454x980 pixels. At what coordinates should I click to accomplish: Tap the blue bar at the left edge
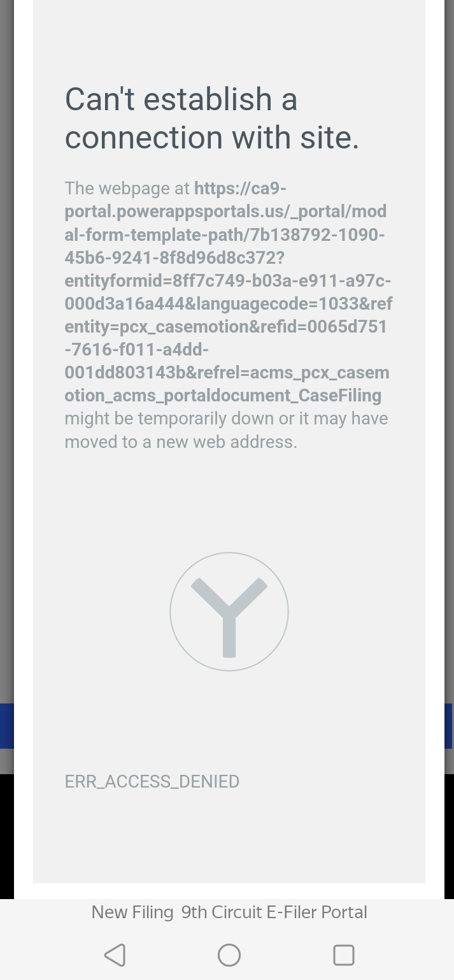[7, 726]
